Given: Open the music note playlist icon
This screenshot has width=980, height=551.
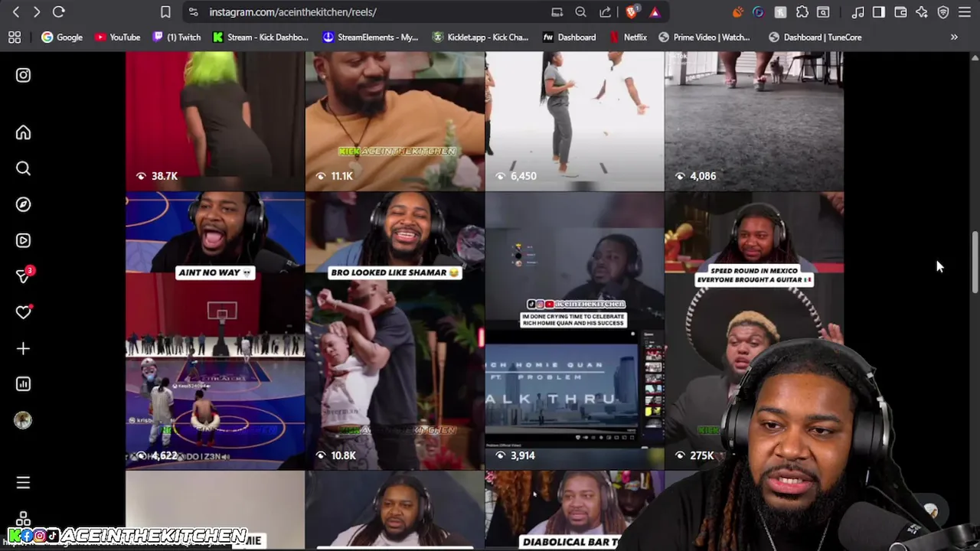Looking at the screenshot, I should [x=858, y=11].
